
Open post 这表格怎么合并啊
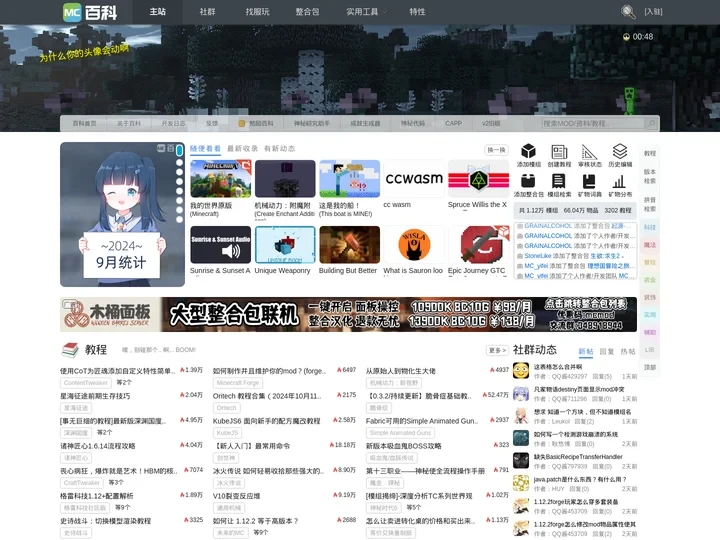(557, 367)
